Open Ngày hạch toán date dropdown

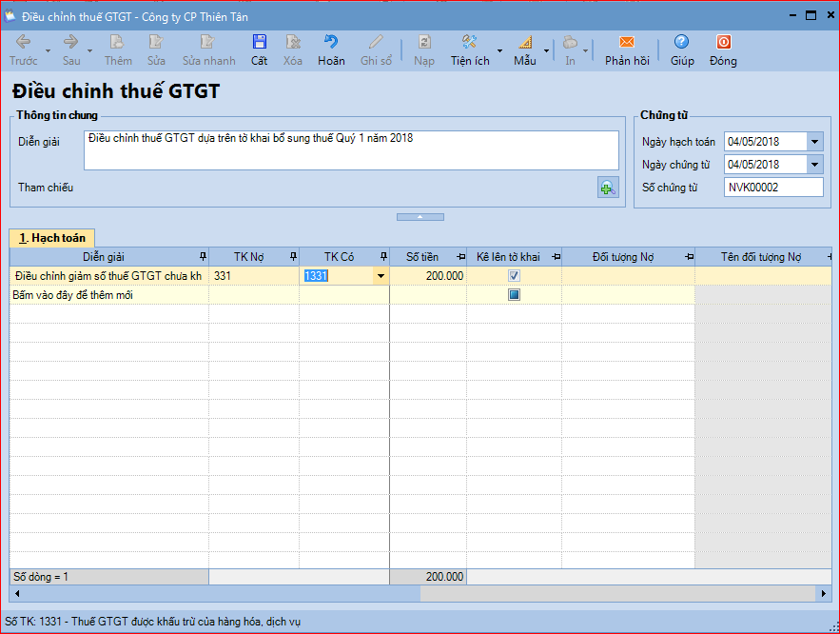(x=814, y=142)
